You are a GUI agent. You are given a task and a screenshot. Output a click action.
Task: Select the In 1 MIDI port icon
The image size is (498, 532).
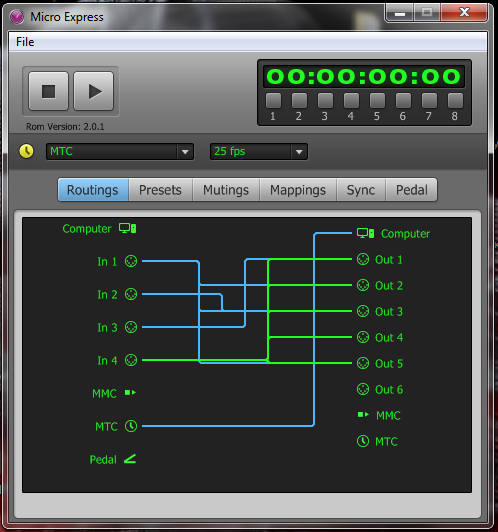(x=131, y=261)
